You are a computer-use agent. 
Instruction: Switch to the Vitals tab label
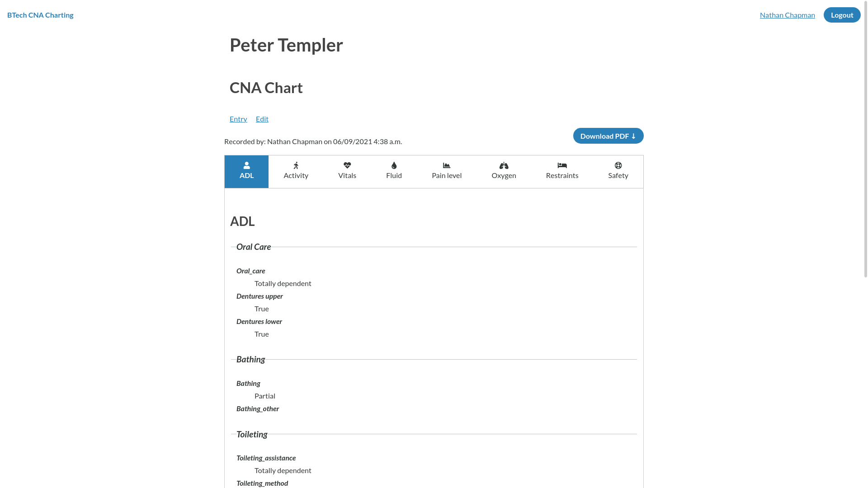point(347,175)
